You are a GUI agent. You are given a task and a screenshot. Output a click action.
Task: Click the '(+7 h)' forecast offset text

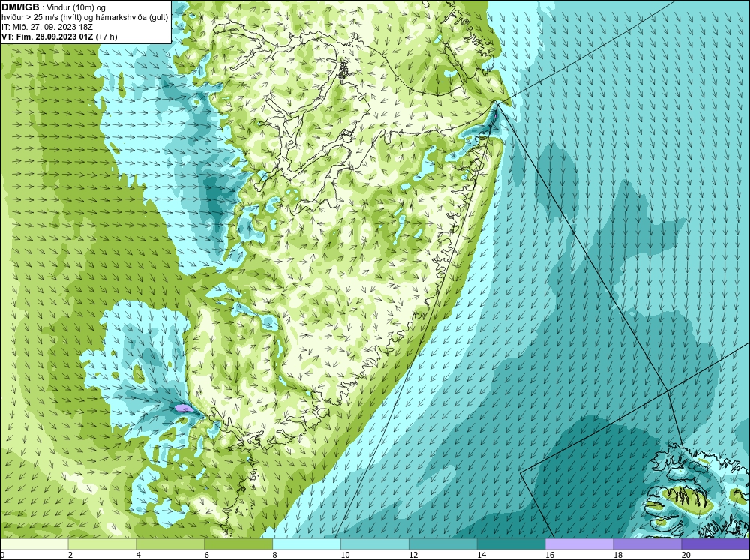pyautogui.click(x=106, y=37)
